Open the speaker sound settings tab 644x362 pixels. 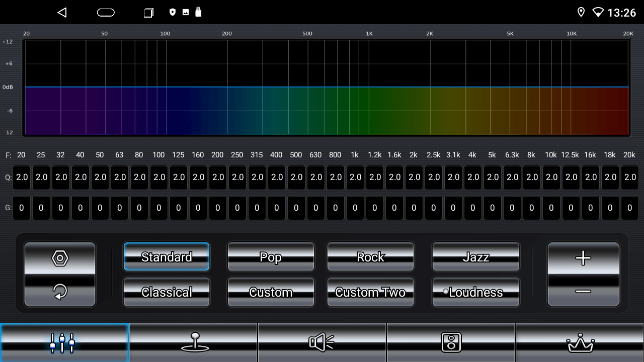322,342
